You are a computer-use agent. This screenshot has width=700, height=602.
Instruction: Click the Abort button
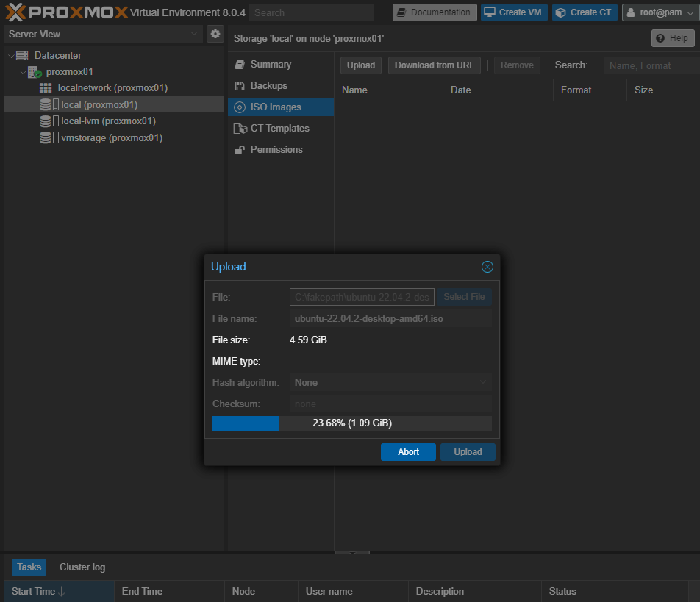pyautogui.click(x=408, y=452)
